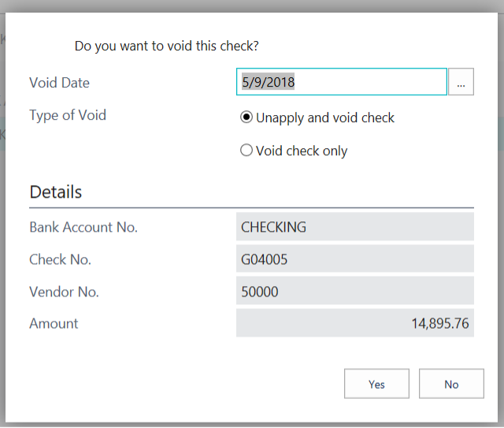The height and width of the screenshot is (428, 504).
Task: Click the Vendor No. label
Action: click(64, 292)
